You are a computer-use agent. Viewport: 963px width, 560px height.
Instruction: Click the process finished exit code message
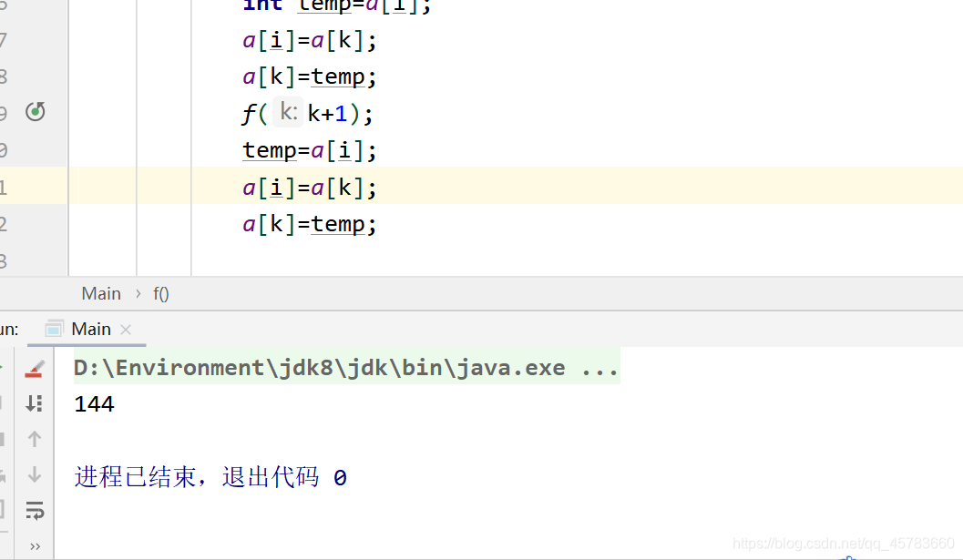coord(210,477)
